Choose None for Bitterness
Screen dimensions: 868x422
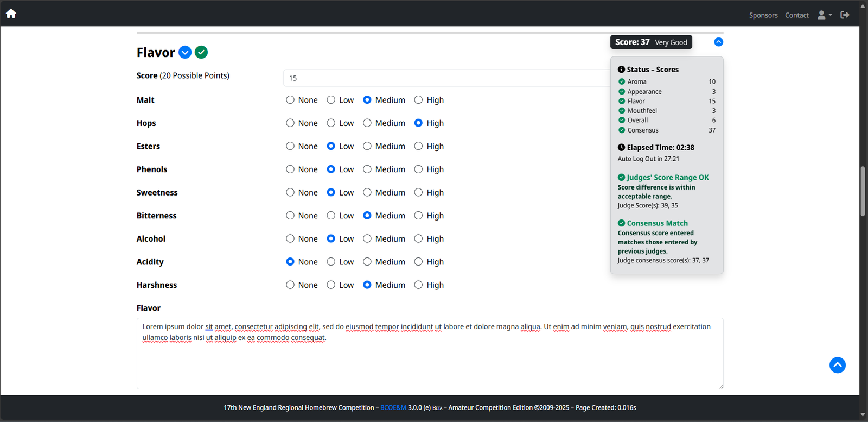[290, 216]
